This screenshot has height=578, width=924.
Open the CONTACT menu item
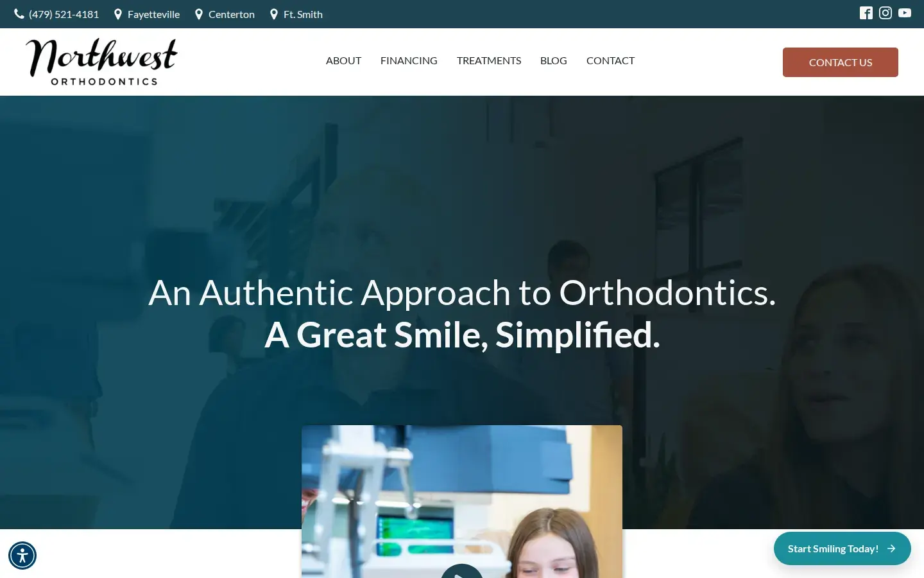pyautogui.click(x=610, y=60)
